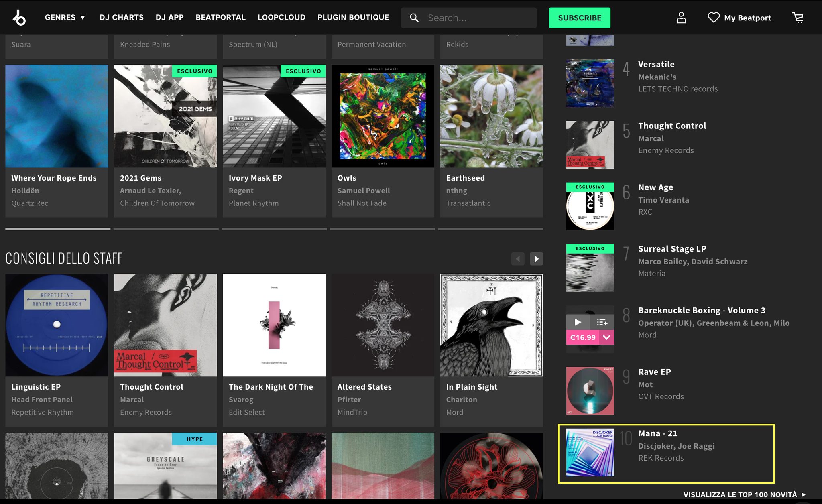822x504 pixels.
Task: Go to Beatportal
Action: 220,17
